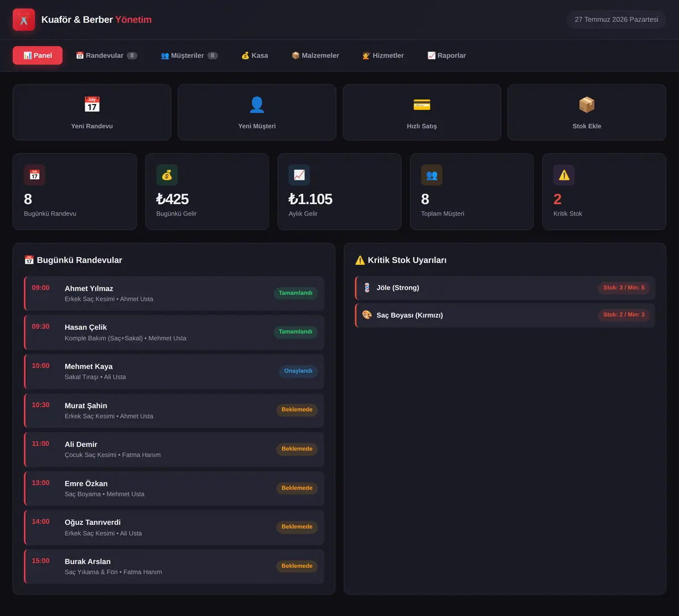679x616 pixels.
Task: Select the name Oğuz Tanrıverdi
Action: [x=92, y=522]
